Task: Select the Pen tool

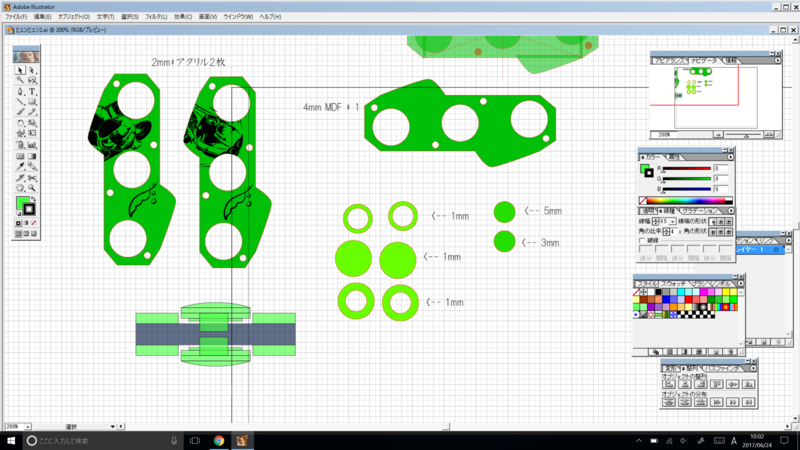Action: [x=20, y=91]
